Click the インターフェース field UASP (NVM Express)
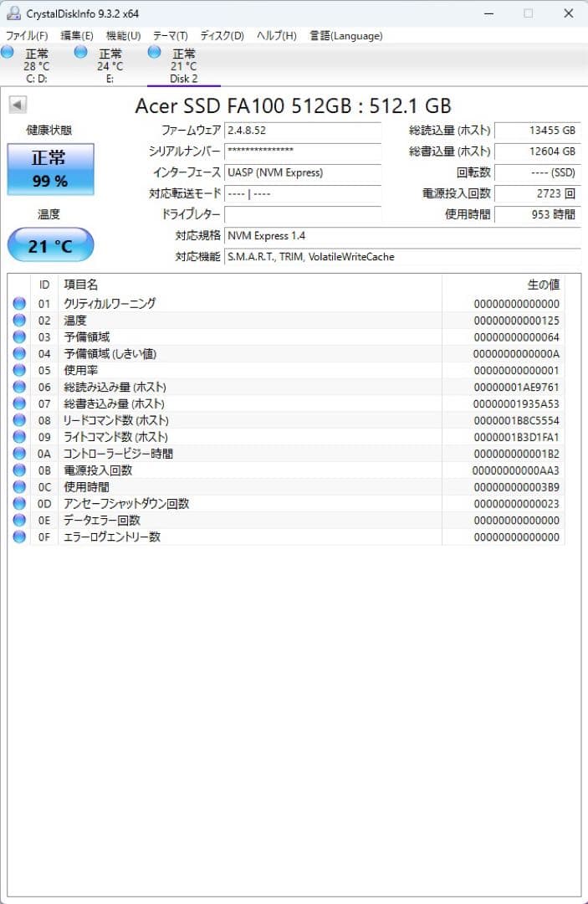Screen dimensions: 588x904 tap(303, 172)
